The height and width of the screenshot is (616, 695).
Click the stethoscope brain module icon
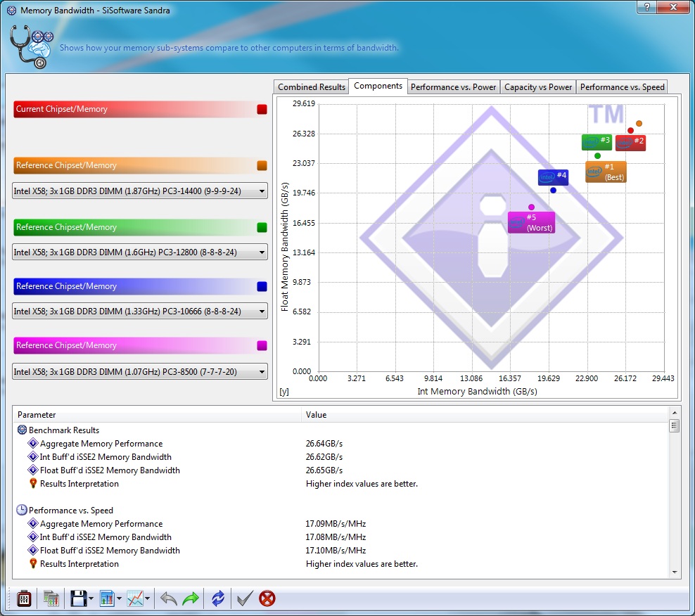31,46
